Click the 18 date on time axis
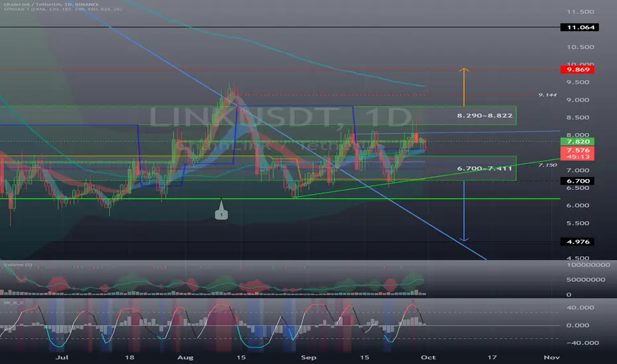The width and height of the screenshot is (617, 364). click(130, 357)
